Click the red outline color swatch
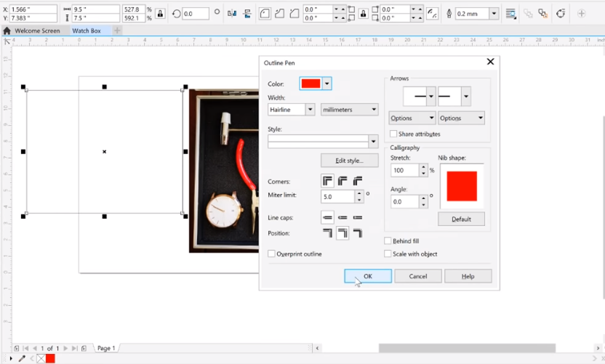The image size is (605, 364). (x=310, y=84)
